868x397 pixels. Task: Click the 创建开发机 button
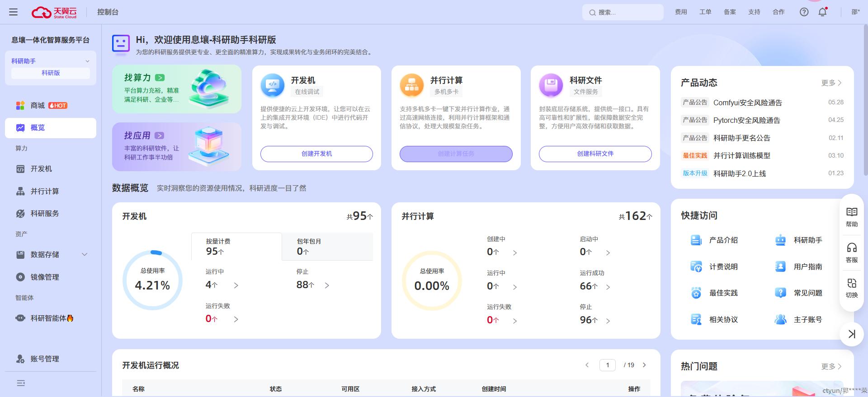316,154
